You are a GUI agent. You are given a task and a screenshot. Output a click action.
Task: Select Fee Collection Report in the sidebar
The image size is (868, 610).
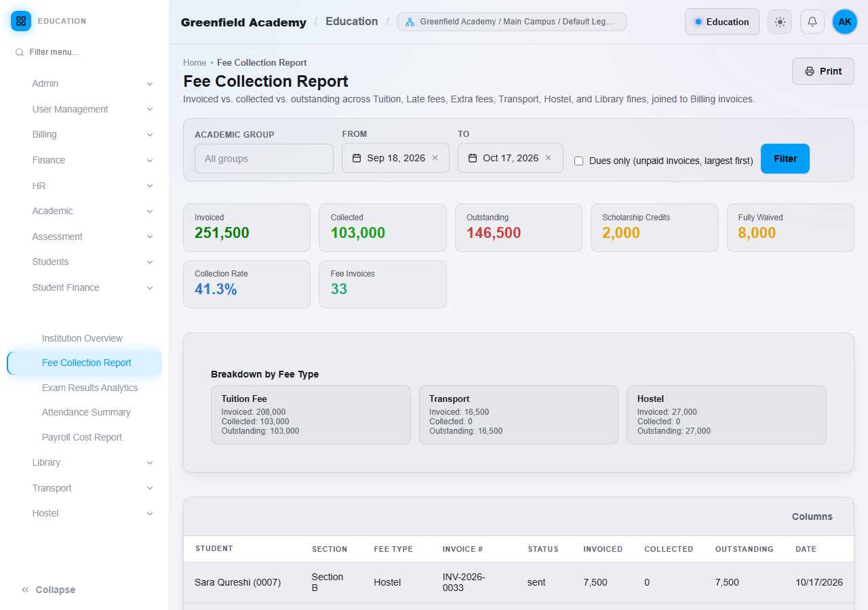[85, 363]
